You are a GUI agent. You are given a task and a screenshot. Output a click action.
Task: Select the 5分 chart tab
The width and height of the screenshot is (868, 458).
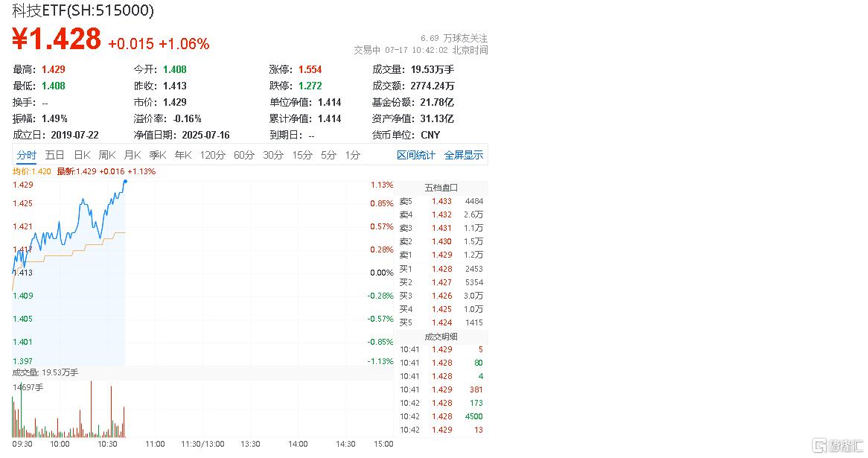pos(329,155)
